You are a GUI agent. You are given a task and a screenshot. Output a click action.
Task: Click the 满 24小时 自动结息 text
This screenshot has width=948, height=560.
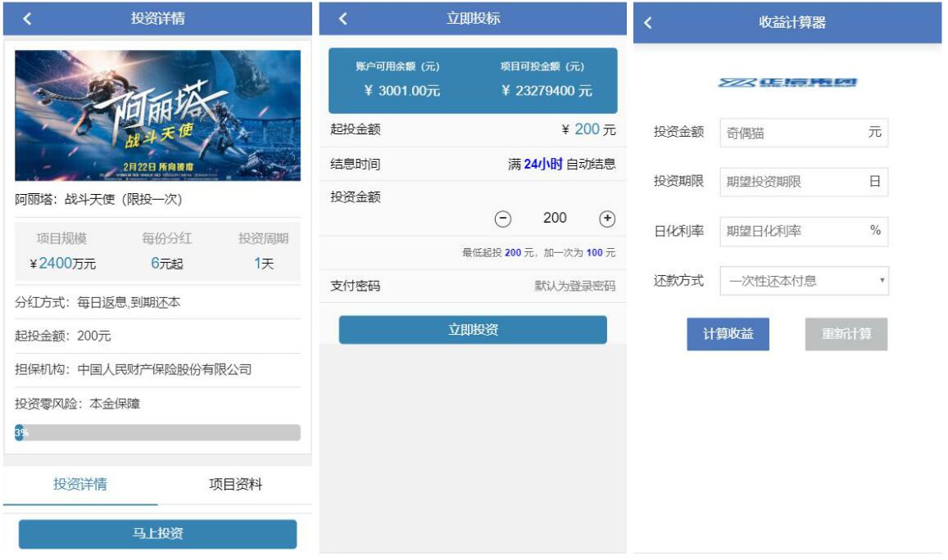point(561,165)
